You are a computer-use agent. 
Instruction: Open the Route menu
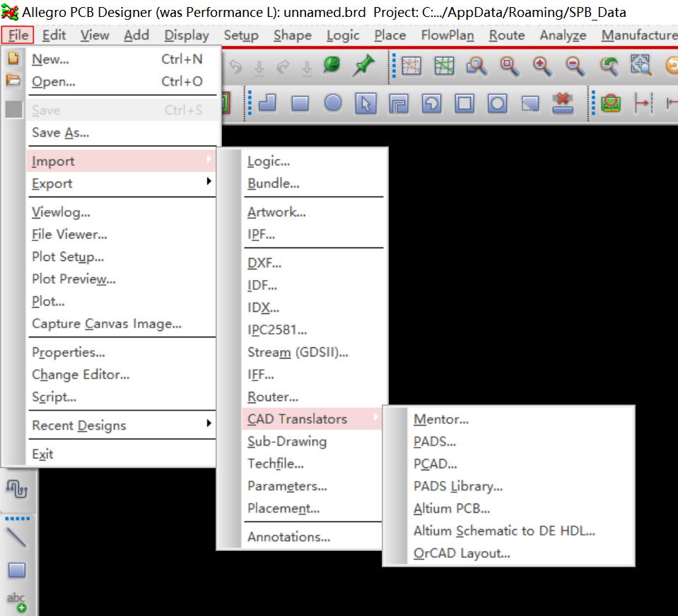click(507, 35)
